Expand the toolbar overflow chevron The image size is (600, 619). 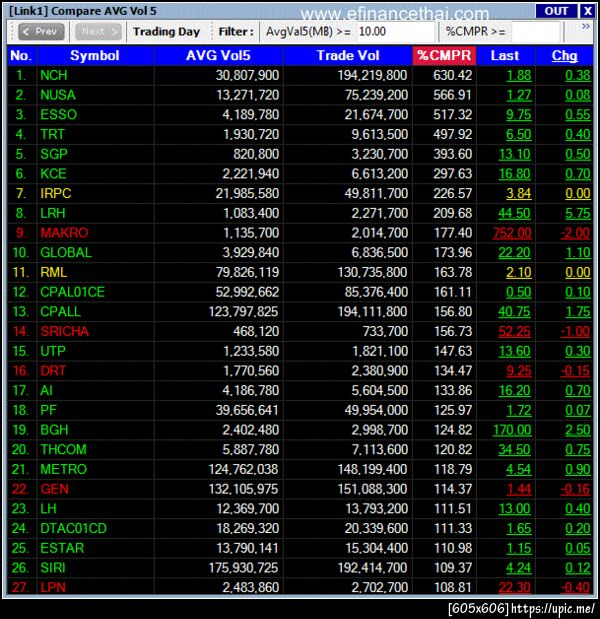coord(586,26)
